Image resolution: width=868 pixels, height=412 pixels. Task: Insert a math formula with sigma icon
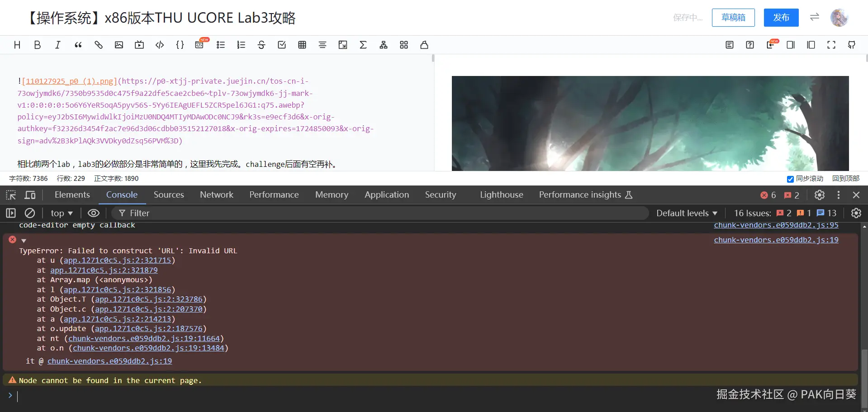[x=363, y=45]
